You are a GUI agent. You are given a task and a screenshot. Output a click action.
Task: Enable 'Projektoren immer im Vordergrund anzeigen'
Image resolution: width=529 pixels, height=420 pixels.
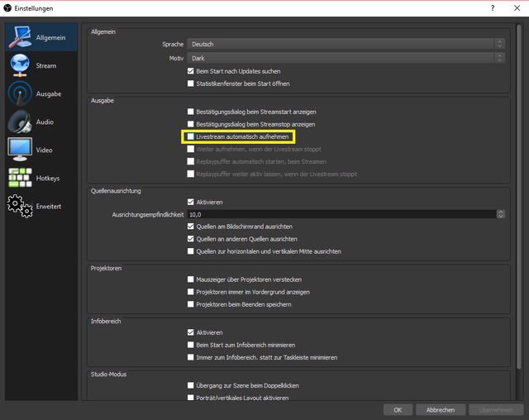(191, 292)
